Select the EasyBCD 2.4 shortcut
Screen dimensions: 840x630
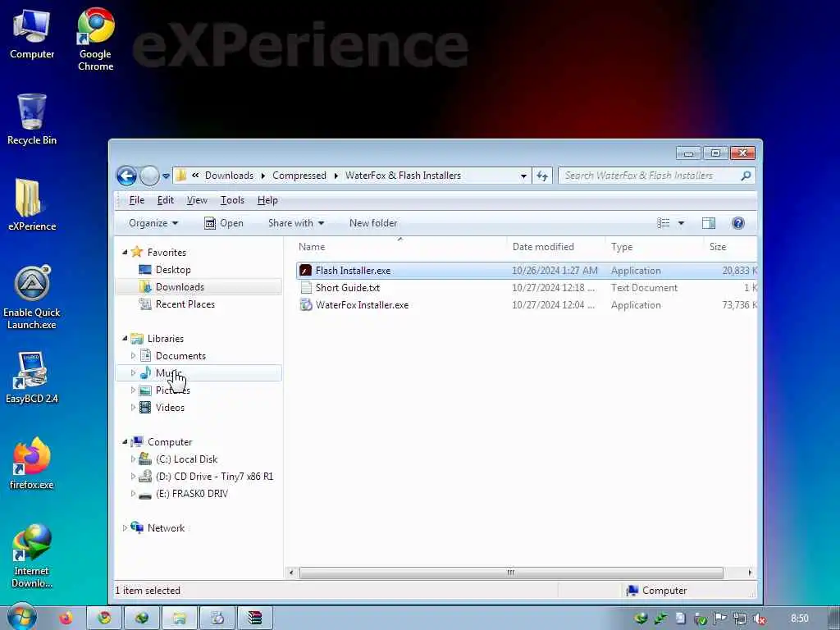pos(32,377)
